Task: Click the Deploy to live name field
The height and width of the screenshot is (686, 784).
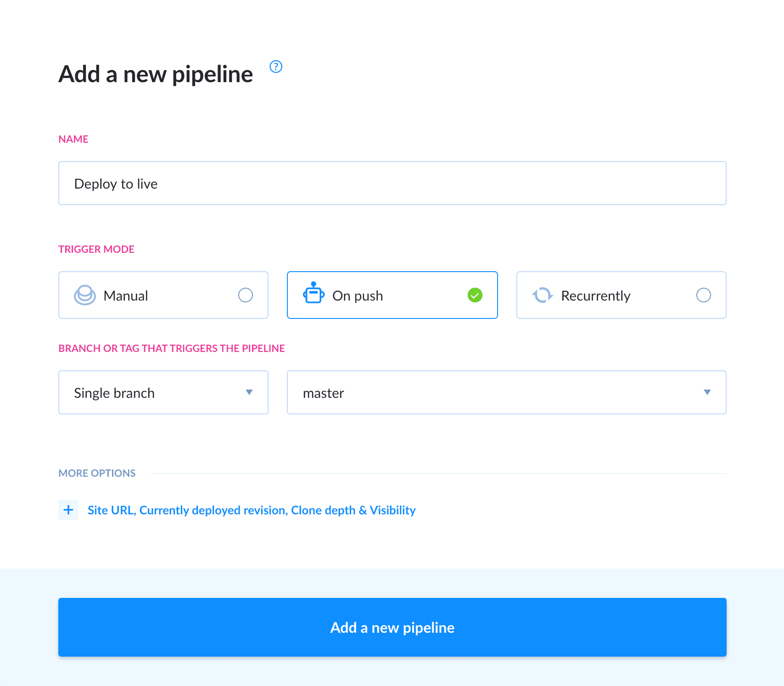Action: (392, 184)
